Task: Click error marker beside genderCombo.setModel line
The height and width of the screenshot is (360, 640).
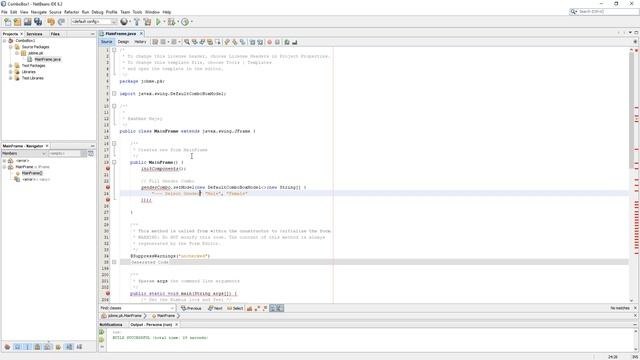Action: pos(108,187)
